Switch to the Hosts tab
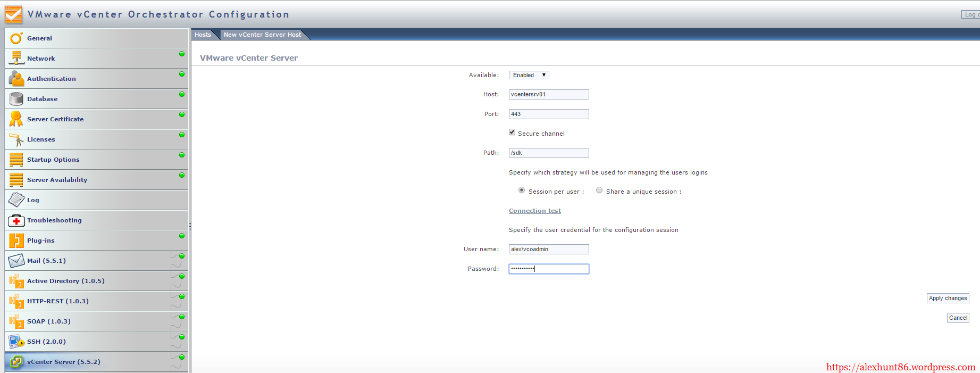This screenshot has height=373, width=980. [x=203, y=35]
